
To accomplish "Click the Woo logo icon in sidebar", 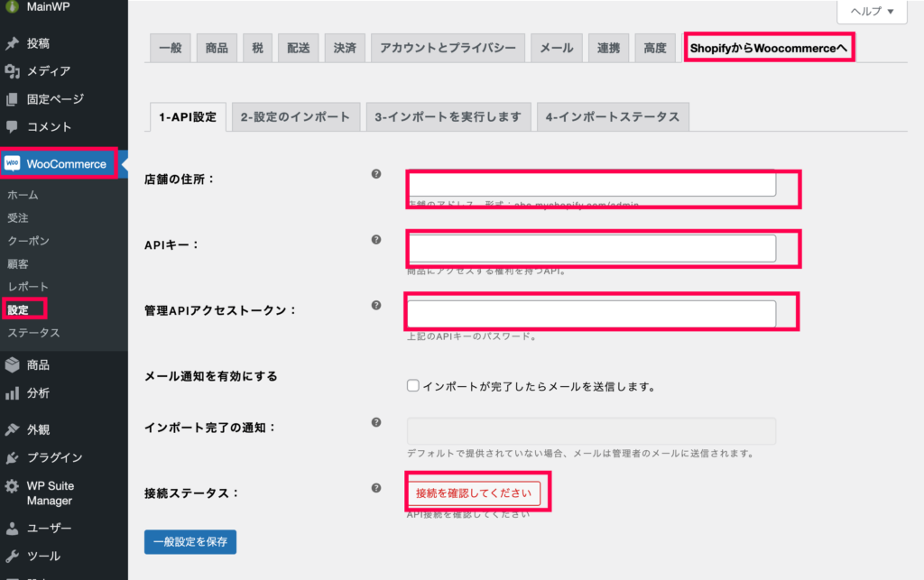I will pos(13,163).
